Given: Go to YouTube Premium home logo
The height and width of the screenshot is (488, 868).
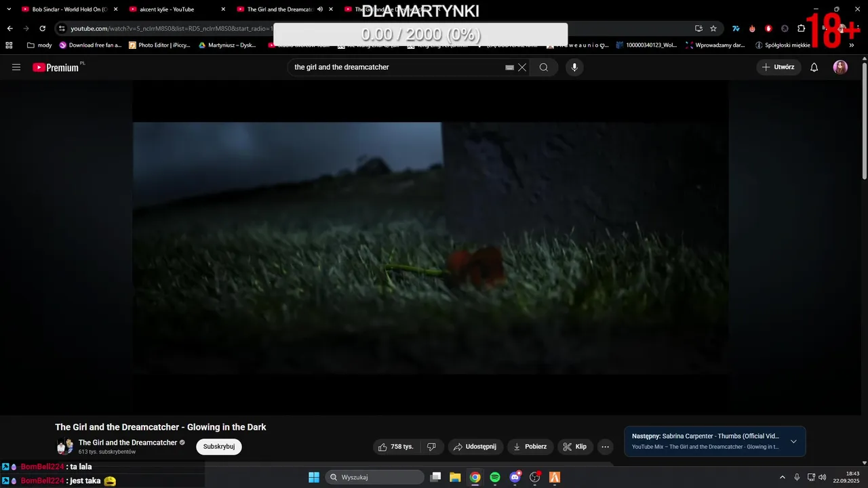Looking at the screenshot, I should pos(56,67).
